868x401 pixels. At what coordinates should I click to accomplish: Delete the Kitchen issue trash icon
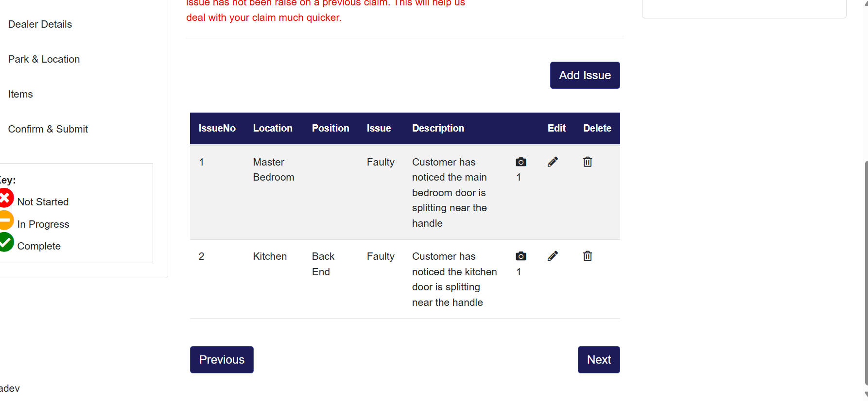(587, 256)
